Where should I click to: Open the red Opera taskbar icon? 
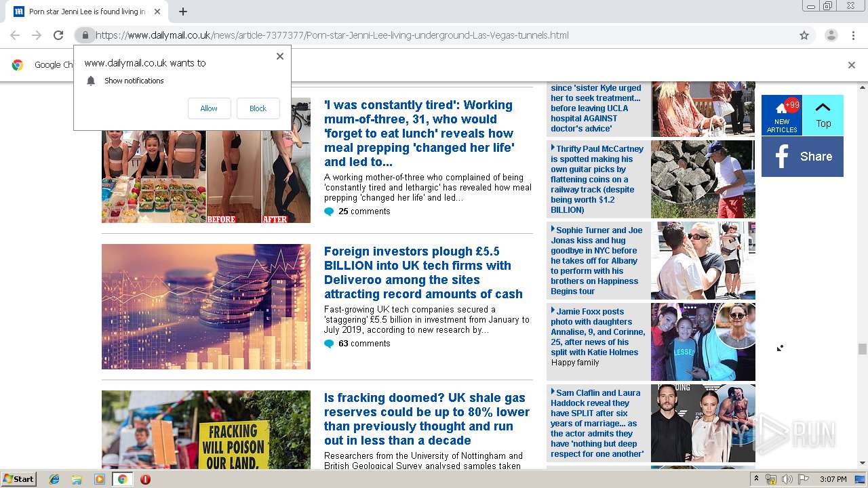coord(145,479)
